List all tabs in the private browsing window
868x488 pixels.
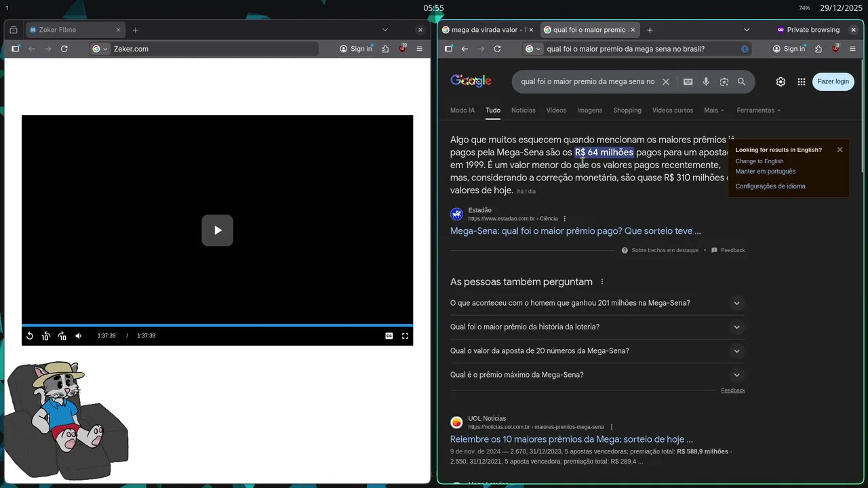pos(747,30)
